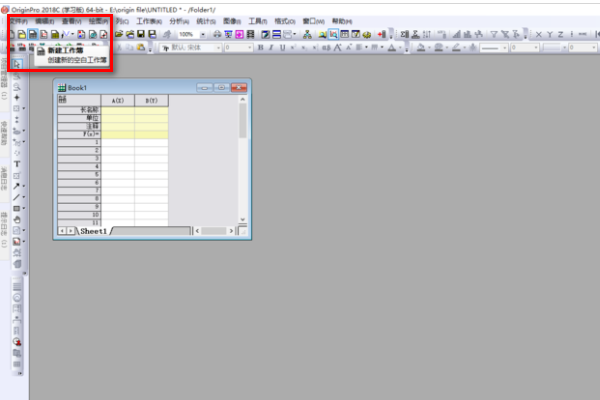Expand the font color A dropdown arrow
This screenshot has height=400, width=600.
tap(400, 48)
